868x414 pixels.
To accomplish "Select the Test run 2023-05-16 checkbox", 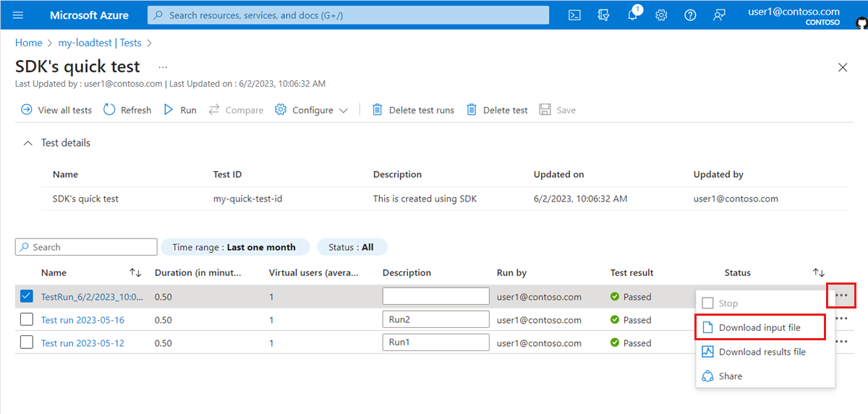I will click(27, 319).
